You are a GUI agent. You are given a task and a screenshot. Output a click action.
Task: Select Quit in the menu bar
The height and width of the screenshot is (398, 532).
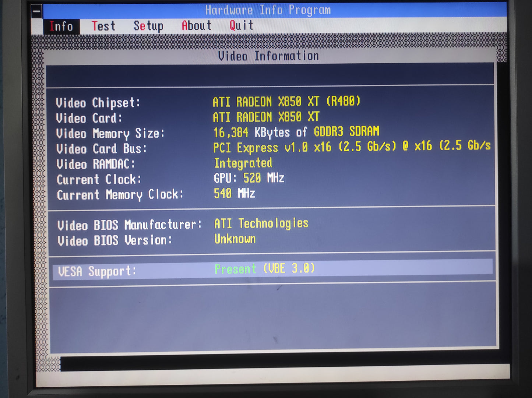pyautogui.click(x=242, y=25)
